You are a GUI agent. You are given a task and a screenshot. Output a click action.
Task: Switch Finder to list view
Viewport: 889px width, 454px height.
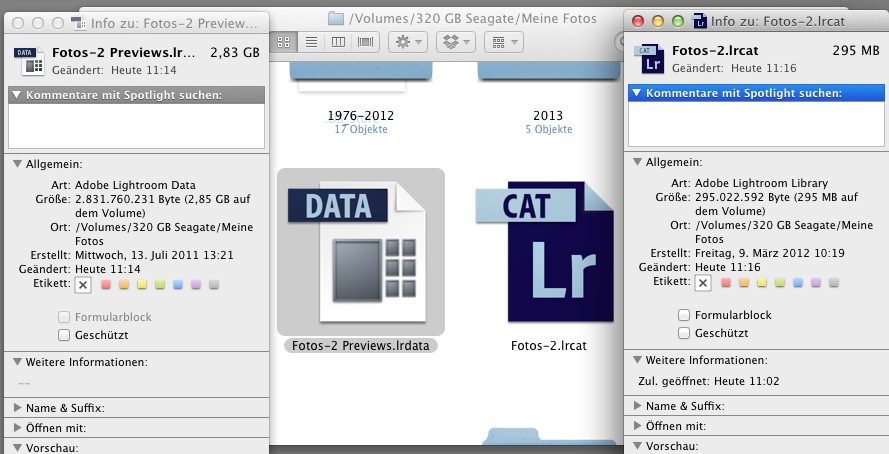click(x=311, y=42)
